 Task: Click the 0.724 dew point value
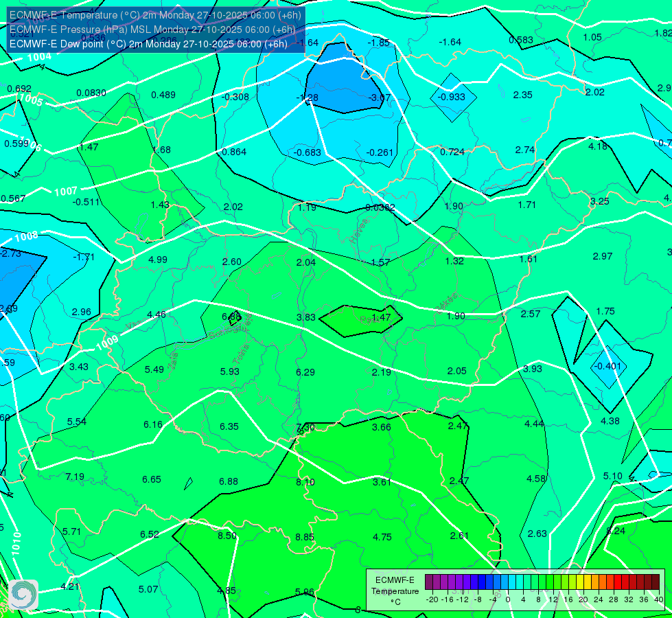(x=452, y=152)
